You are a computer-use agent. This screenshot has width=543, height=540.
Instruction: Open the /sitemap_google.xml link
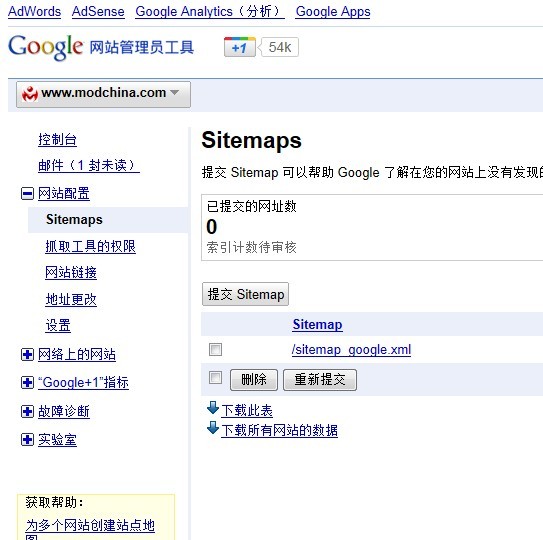351,349
